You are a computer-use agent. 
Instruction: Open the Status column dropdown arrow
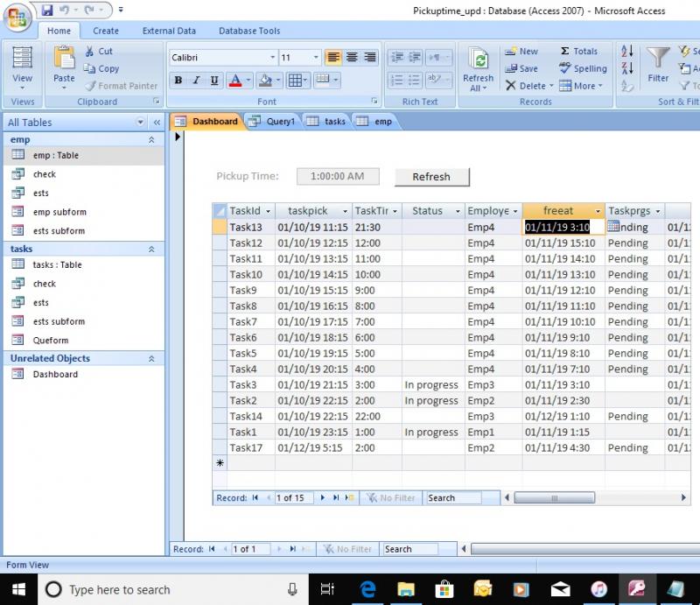[458, 211]
